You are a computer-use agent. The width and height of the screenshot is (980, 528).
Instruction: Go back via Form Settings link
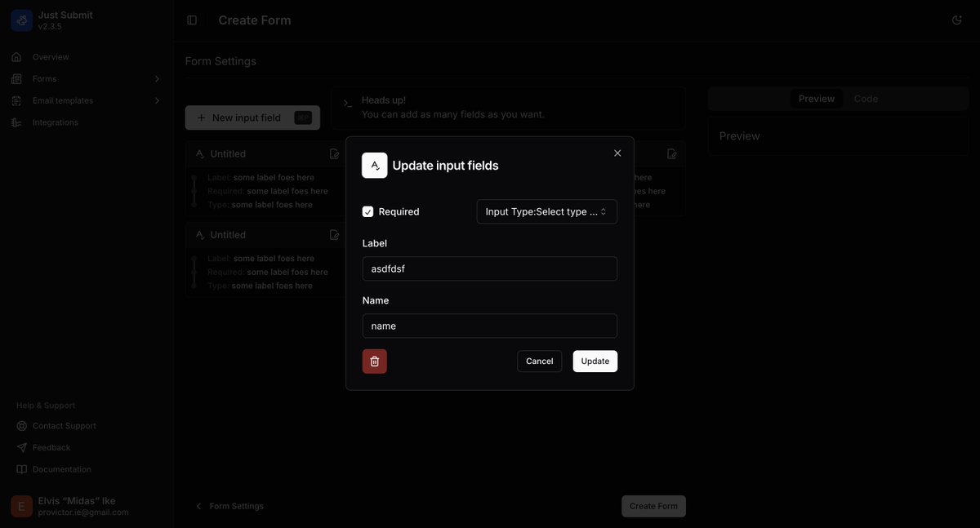click(237, 506)
